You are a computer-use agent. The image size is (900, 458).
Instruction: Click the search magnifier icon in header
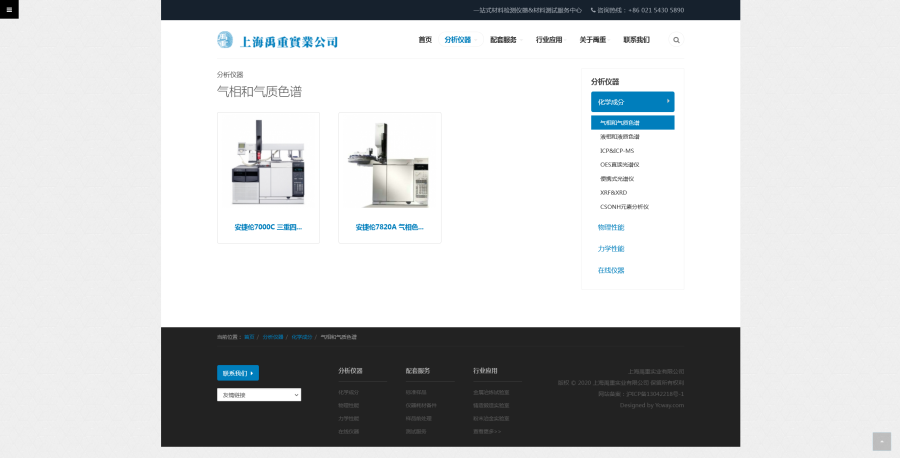(676, 40)
